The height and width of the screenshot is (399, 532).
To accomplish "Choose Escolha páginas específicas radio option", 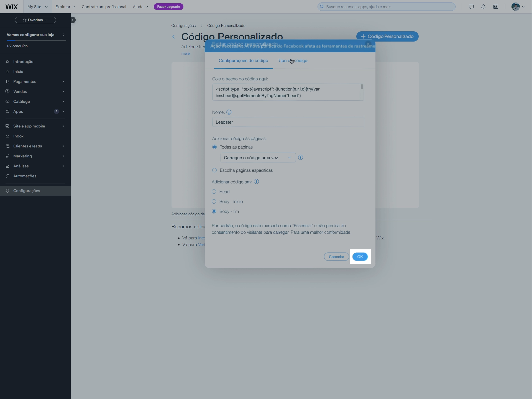I will [214, 170].
